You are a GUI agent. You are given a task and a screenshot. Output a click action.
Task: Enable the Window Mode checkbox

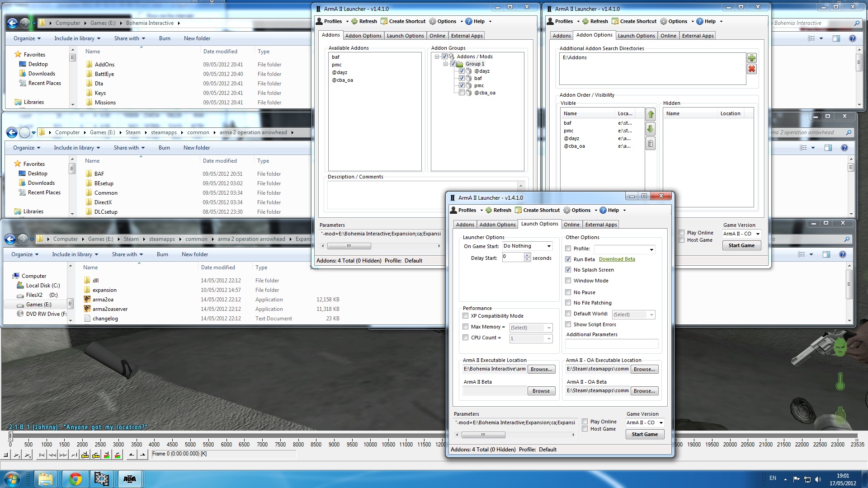coord(568,281)
